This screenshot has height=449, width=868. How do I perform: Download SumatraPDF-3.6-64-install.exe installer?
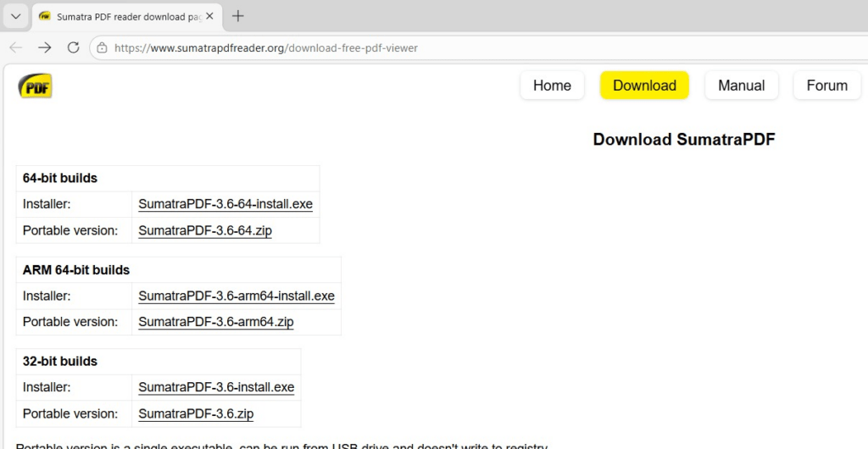[225, 204]
